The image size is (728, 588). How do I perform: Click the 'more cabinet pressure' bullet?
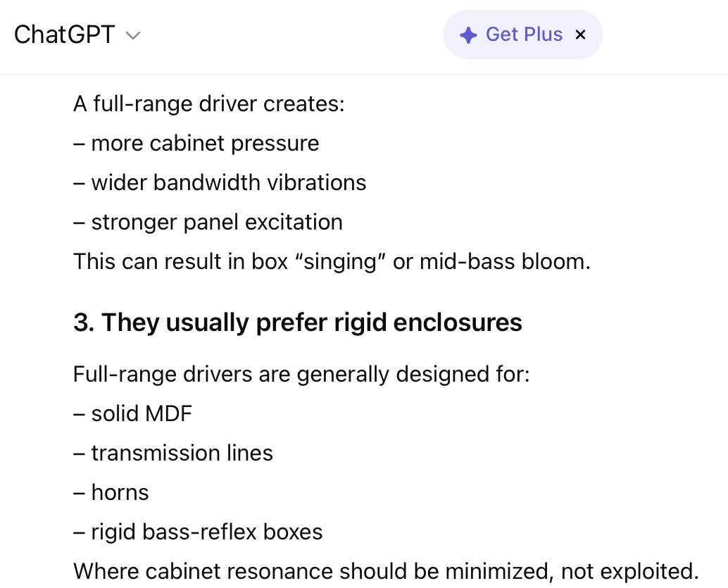pyautogui.click(x=196, y=143)
